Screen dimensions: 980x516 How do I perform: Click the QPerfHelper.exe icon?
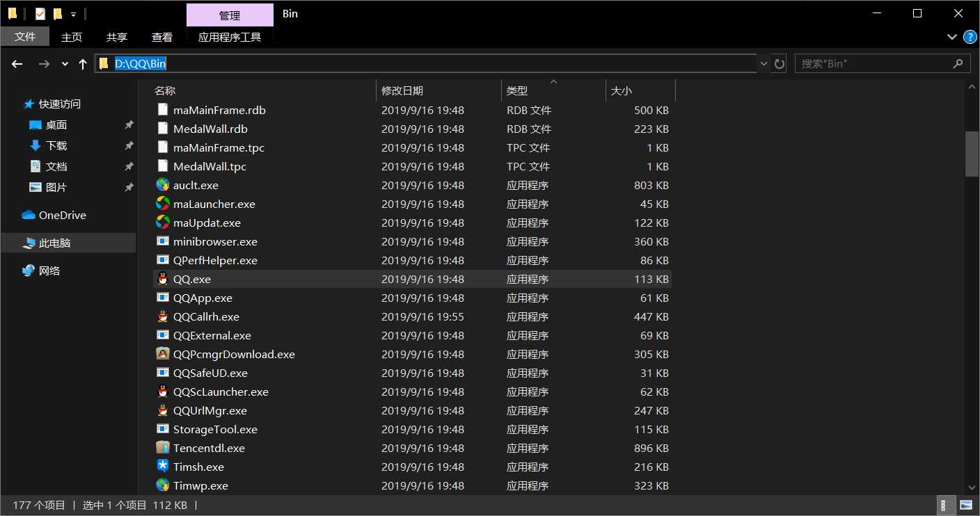[x=162, y=260]
